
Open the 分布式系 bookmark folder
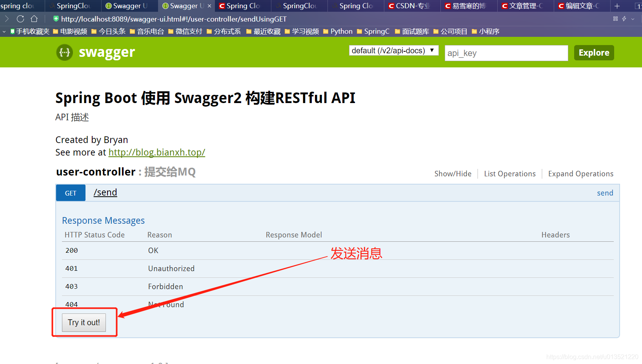(224, 31)
